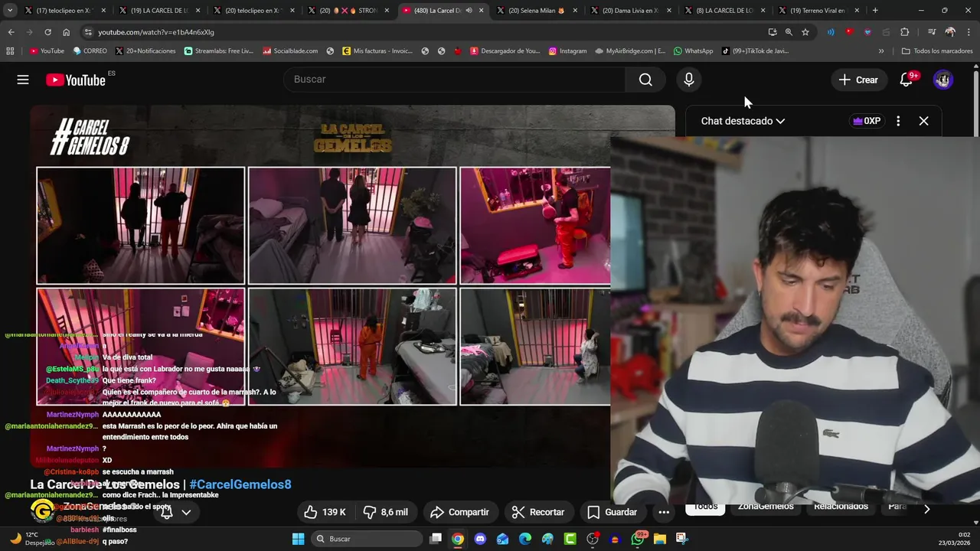The height and width of the screenshot is (551, 980).
Task: Like the video with 139 K
Action: (325, 512)
